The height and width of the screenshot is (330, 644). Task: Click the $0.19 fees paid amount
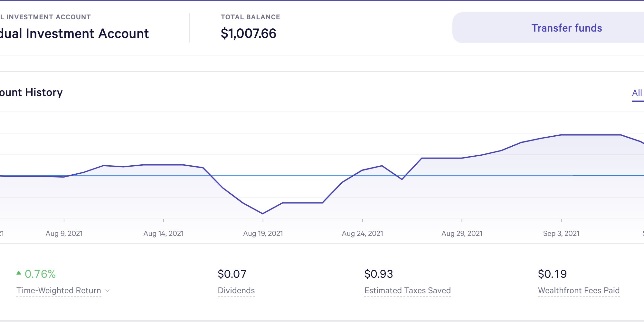coord(552,274)
